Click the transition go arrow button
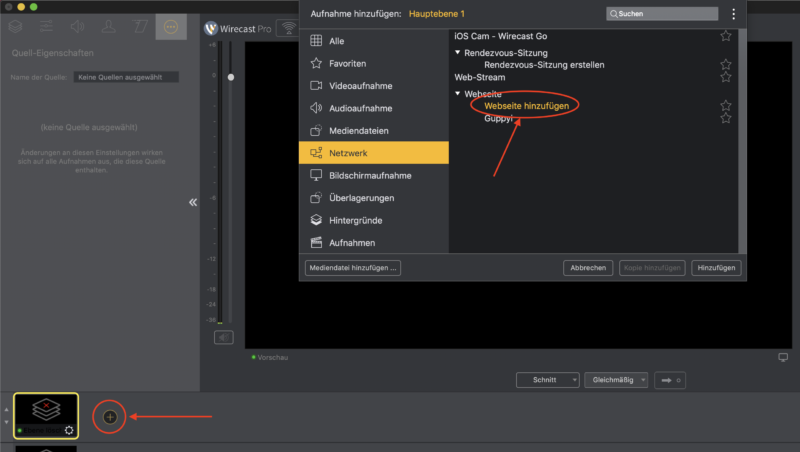Viewport: 800px width, 452px height. (670, 380)
